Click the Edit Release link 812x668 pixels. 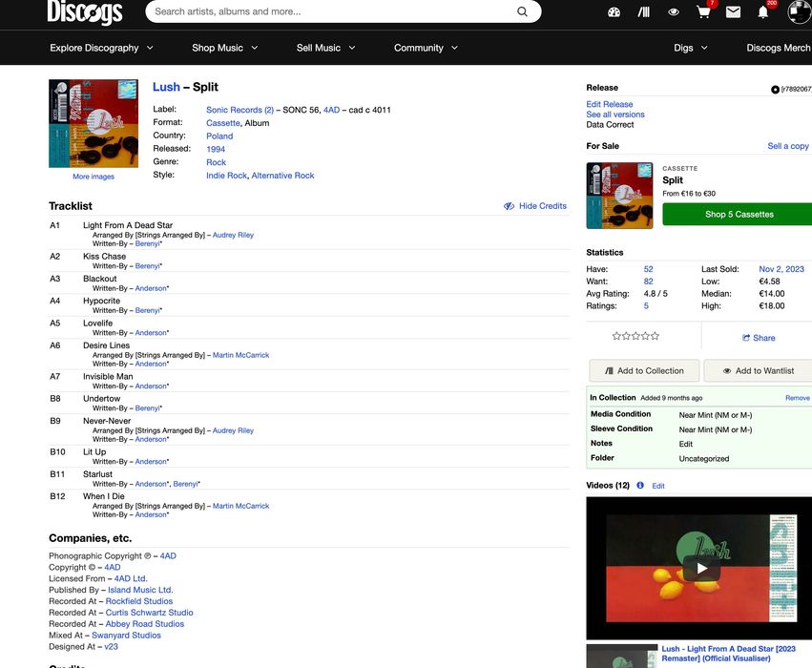(x=609, y=104)
